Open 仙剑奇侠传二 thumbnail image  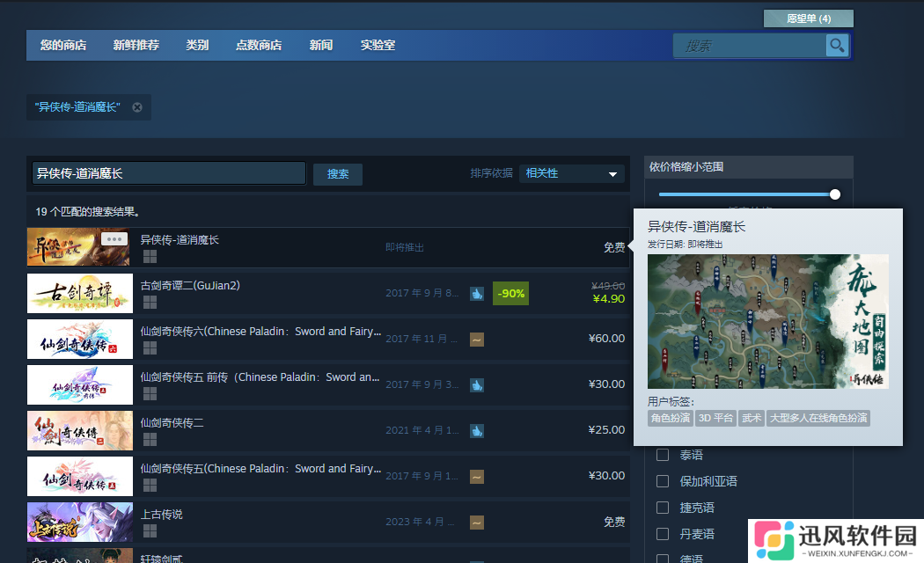(x=80, y=430)
